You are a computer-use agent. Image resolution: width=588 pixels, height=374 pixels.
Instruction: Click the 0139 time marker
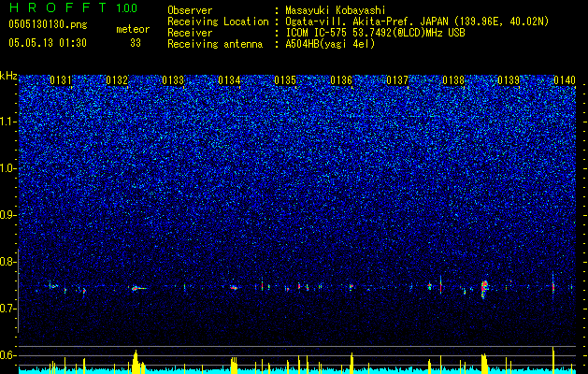(509, 80)
